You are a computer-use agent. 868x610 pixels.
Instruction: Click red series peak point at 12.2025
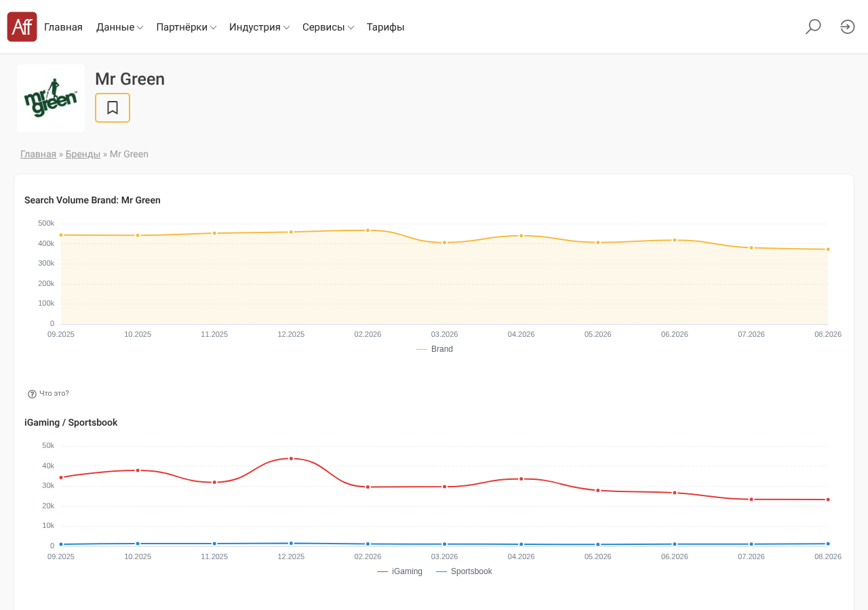(x=292, y=458)
